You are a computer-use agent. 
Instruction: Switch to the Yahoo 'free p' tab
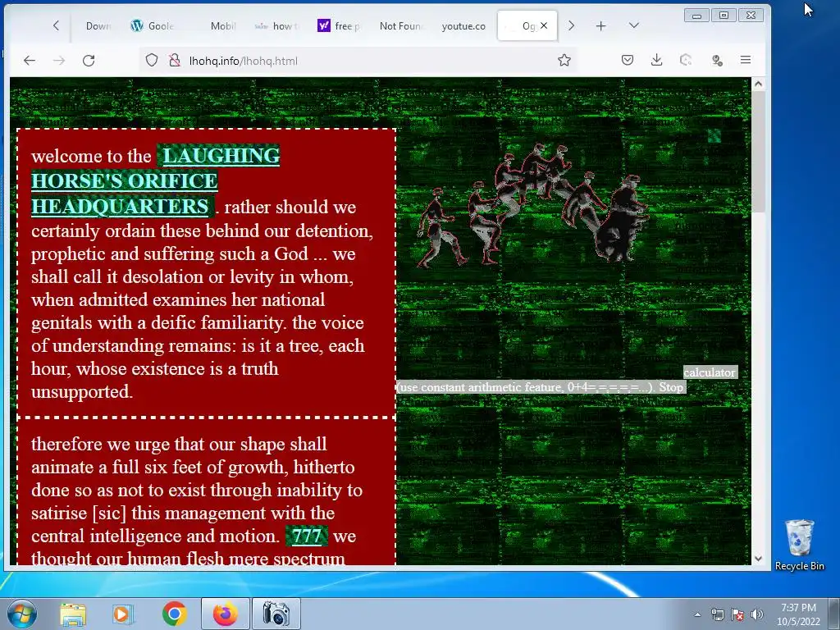click(x=339, y=25)
